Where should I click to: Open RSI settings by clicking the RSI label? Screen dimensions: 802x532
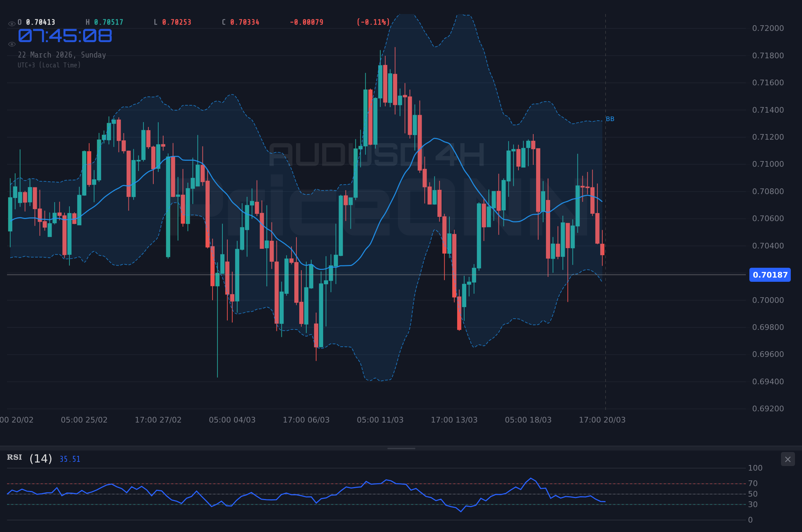click(x=14, y=457)
